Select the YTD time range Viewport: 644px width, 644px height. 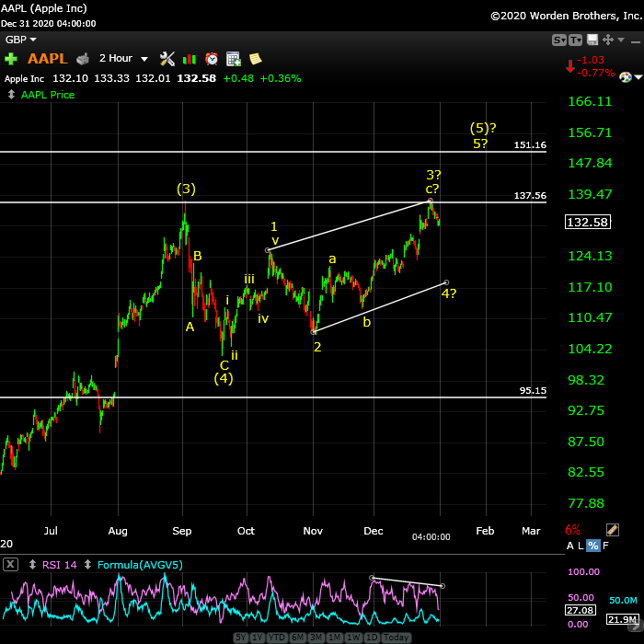[x=276, y=637]
